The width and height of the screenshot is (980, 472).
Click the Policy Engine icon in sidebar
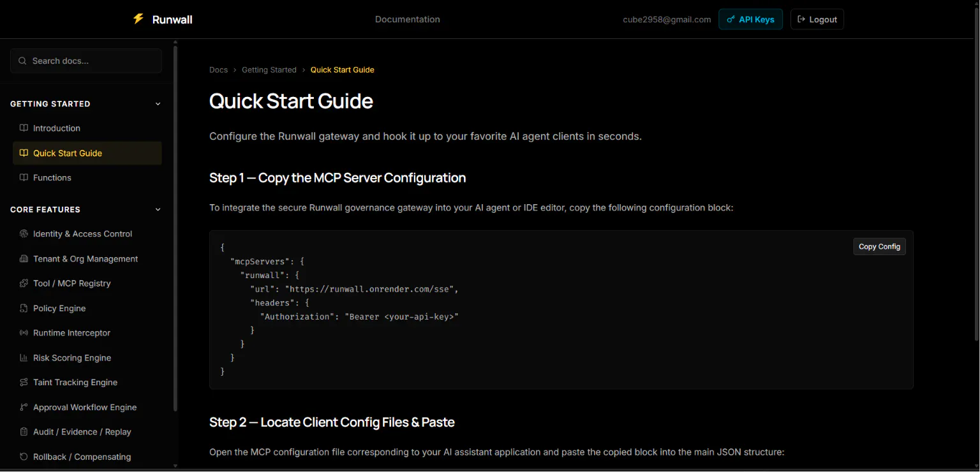click(24, 308)
